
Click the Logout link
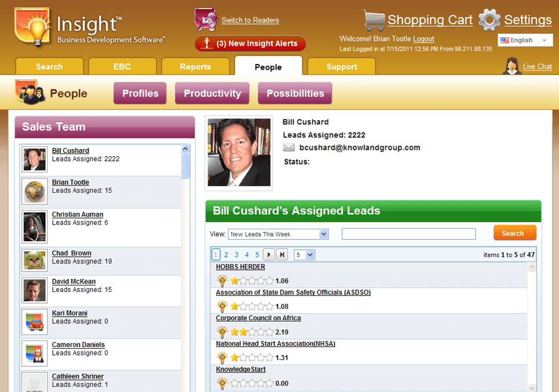(x=424, y=39)
